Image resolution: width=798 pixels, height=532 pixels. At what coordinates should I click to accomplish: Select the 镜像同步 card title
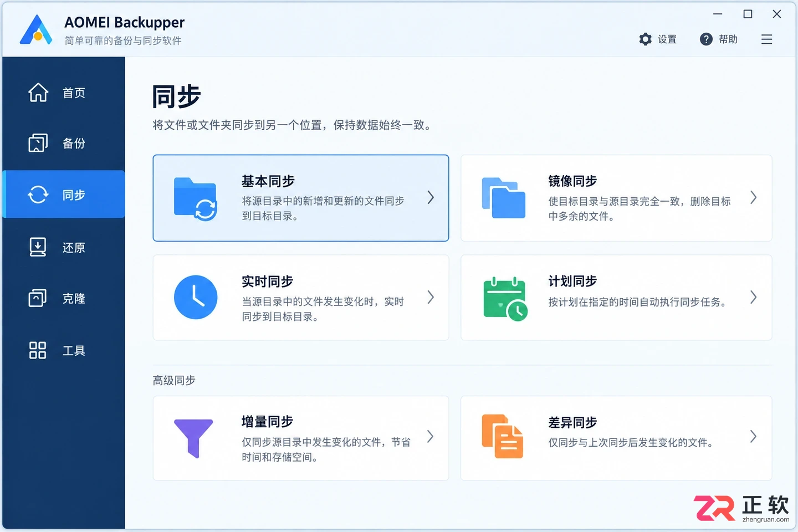coord(572,181)
